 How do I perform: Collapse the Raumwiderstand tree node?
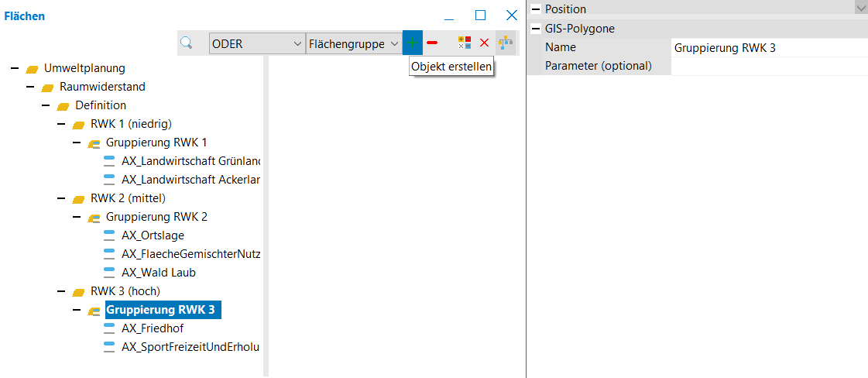tap(30, 87)
